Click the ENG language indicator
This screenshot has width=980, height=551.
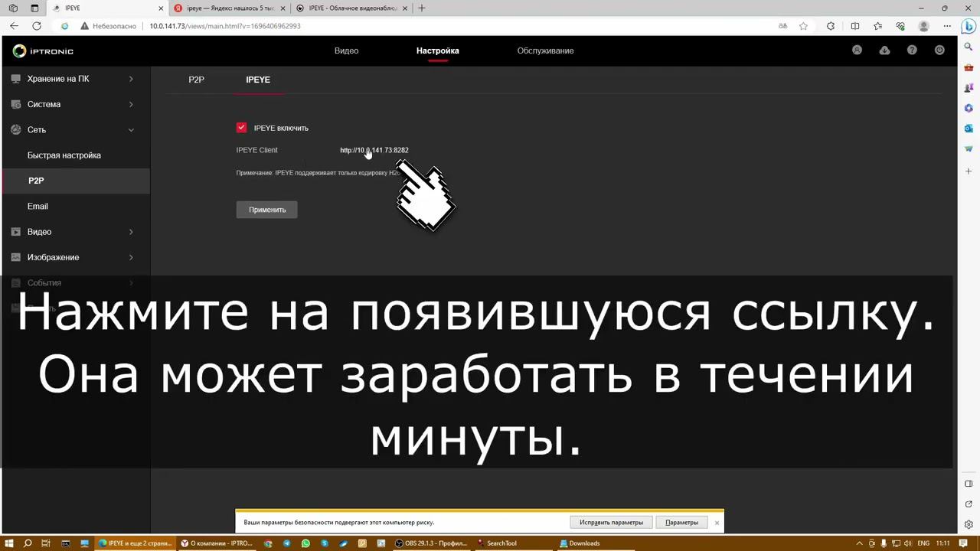click(923, 543)
